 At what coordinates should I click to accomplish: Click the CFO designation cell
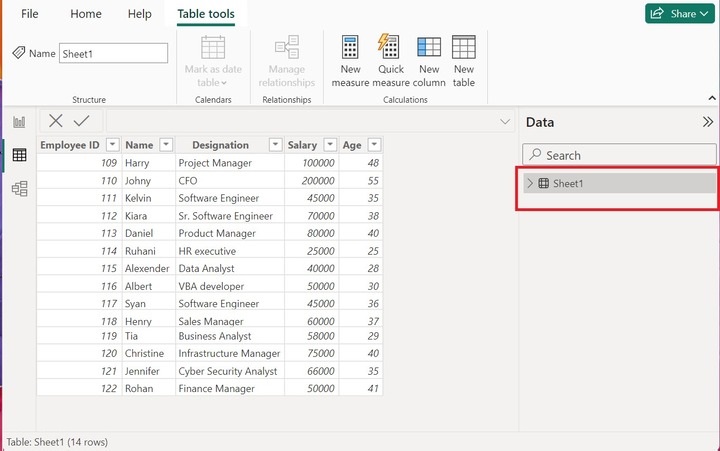point(230,180)
